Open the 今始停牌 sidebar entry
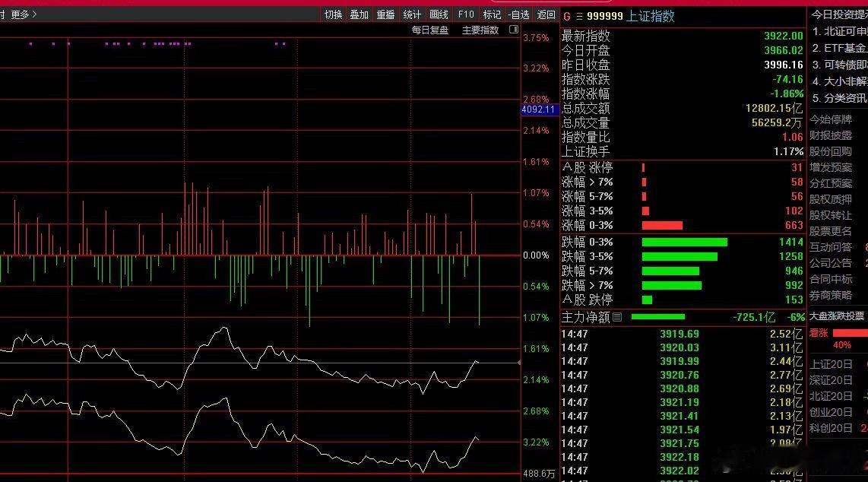Image resolution: width=868 pixels, height=482 pixels. pyautogui.click(x=830, y=119)
